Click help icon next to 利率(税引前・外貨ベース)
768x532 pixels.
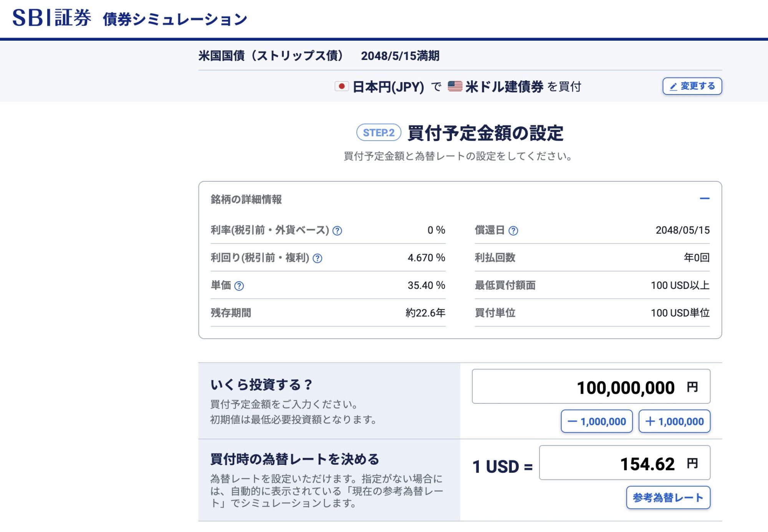pos(337,230)
